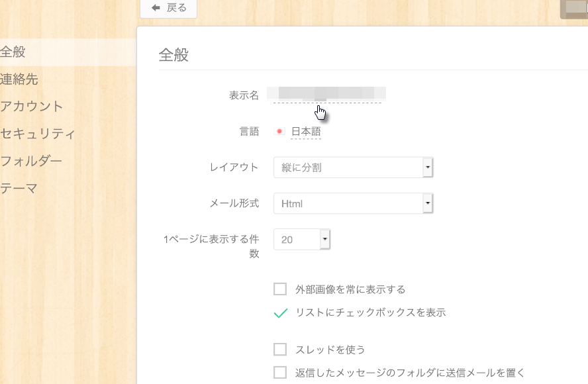Viewport: 588px width, 384px height.
Task: Open the メール形式 dropdown showing Html
Action: [x=353, y=203]
